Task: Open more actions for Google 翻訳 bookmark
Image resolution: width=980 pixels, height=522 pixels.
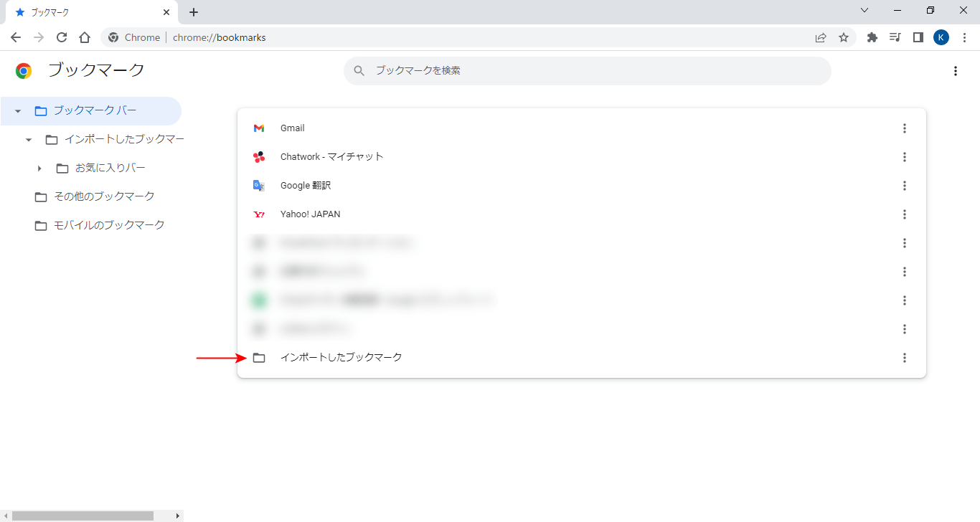Action: [904, 186]
